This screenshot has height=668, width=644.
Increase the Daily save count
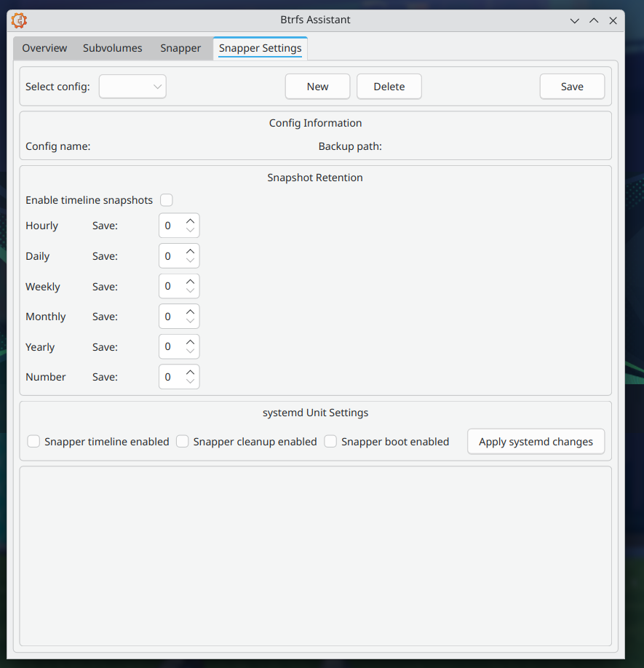click(191, 251)
